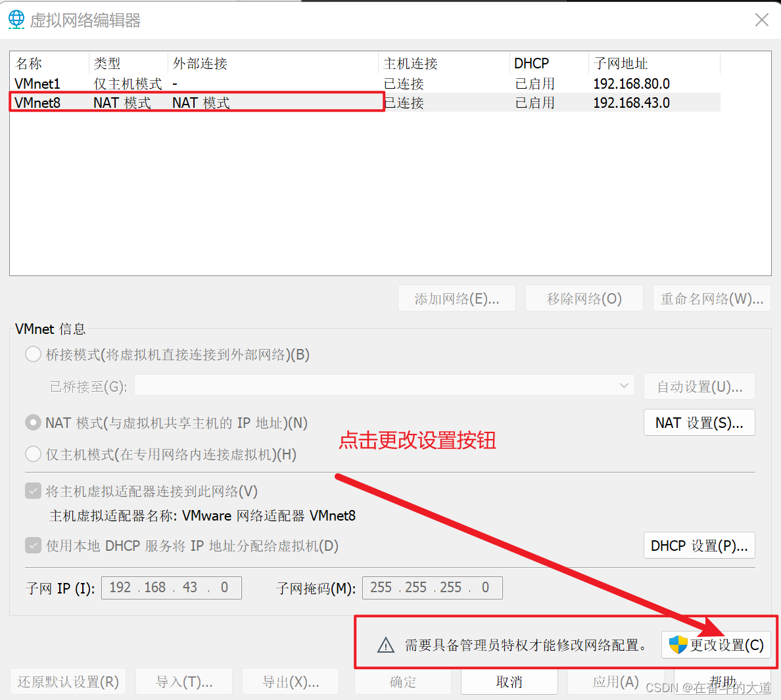
Task: Select the VMnet8 network row
Action: coord(365,103)
